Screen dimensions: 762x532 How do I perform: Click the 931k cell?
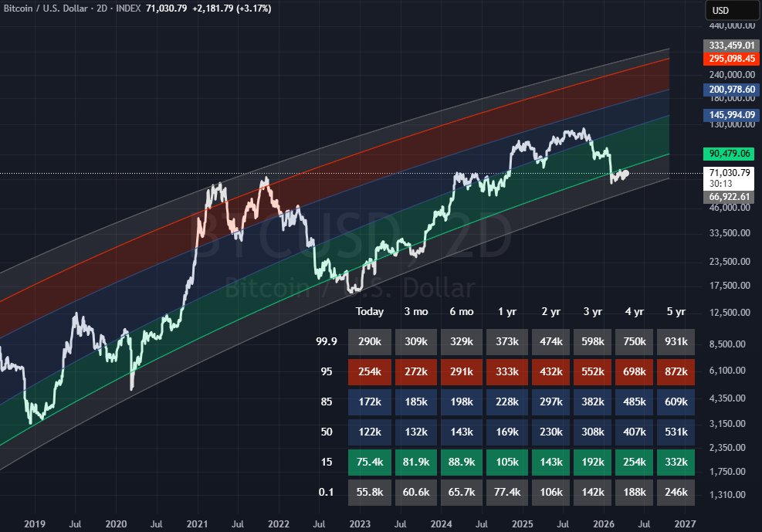pyautogui.click(x=676, y=341)
